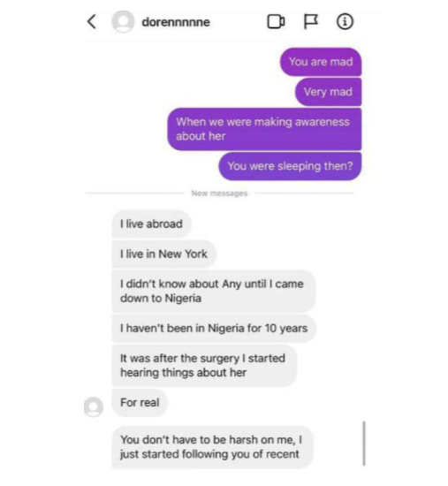Tap 'When we were making awareness' message
Image resolution: width=448 pixels, height=486 pixels.
[x=264, y=129]
